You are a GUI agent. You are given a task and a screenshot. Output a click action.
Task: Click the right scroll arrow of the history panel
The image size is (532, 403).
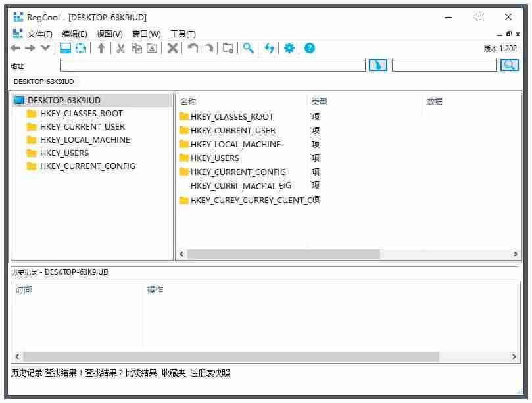pyautogui.click(x=514, y=356)
